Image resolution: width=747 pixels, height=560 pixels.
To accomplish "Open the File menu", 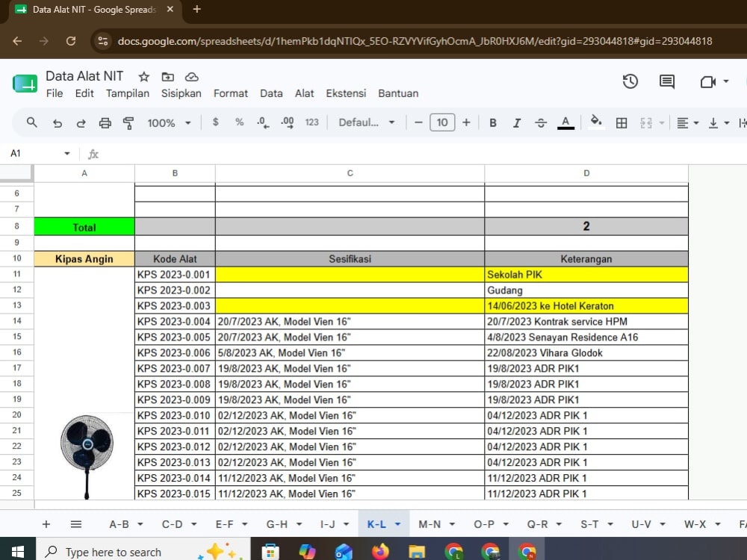I will [x=55, y=93].
